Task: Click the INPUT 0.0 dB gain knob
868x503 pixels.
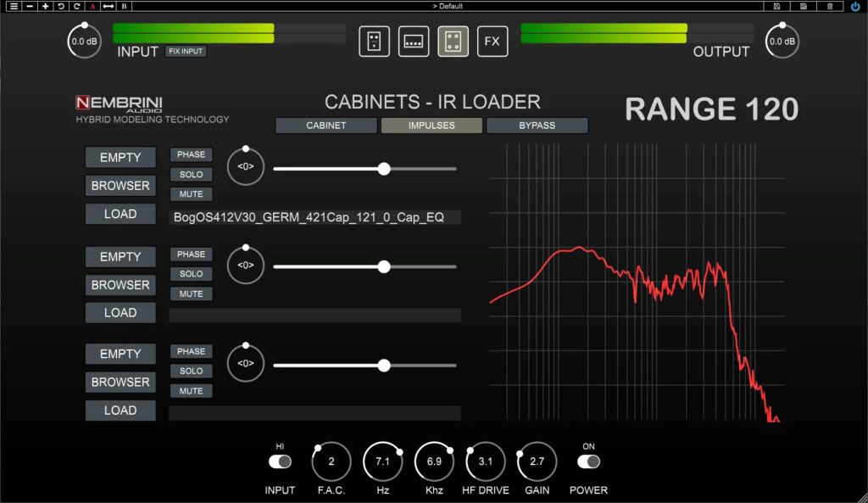Action: (x=84, y=41)
